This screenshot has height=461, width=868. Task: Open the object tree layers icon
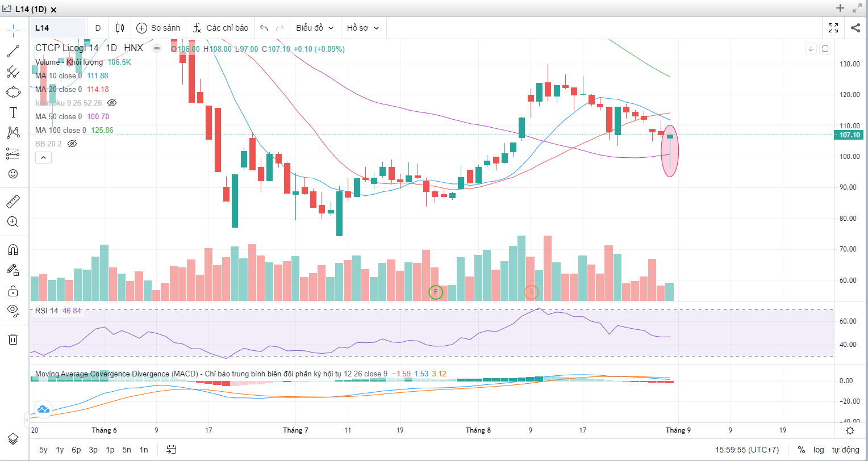(13, 438)
